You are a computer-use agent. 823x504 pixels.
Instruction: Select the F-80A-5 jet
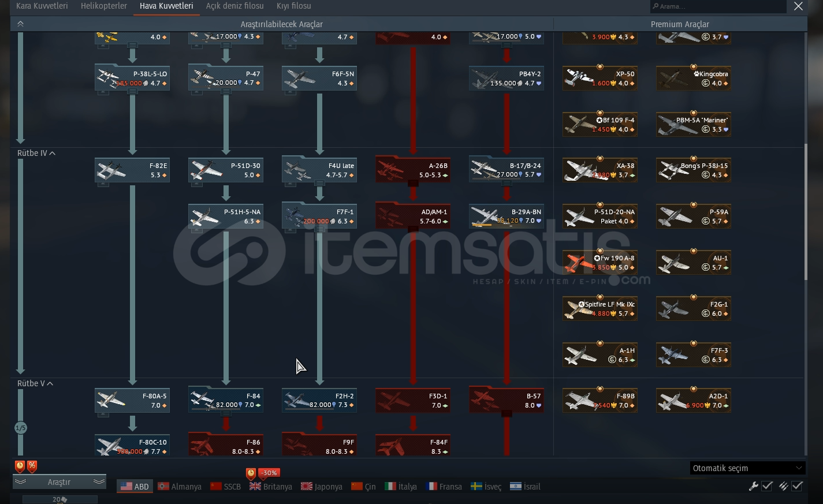pos(132,401)
